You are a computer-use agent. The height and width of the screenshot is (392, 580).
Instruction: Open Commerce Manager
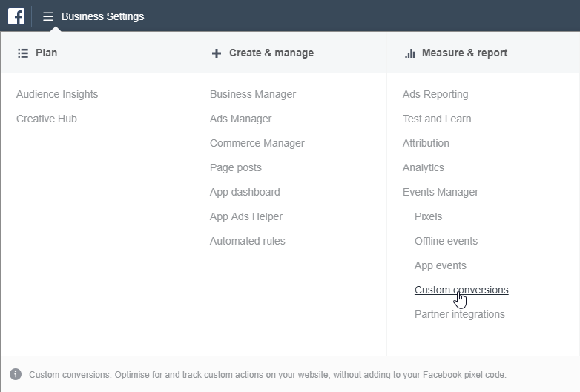pyautogui.click(x=257, y=143)
